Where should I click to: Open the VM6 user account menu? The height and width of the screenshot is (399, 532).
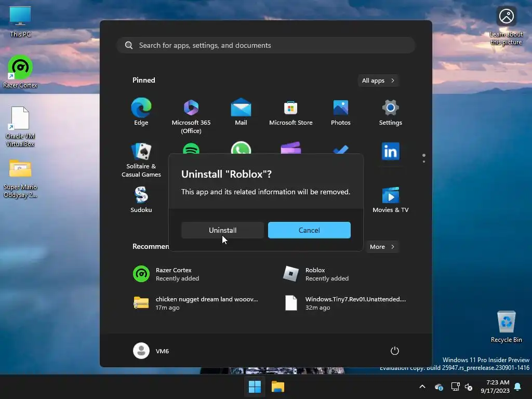[x=151, y=351]
